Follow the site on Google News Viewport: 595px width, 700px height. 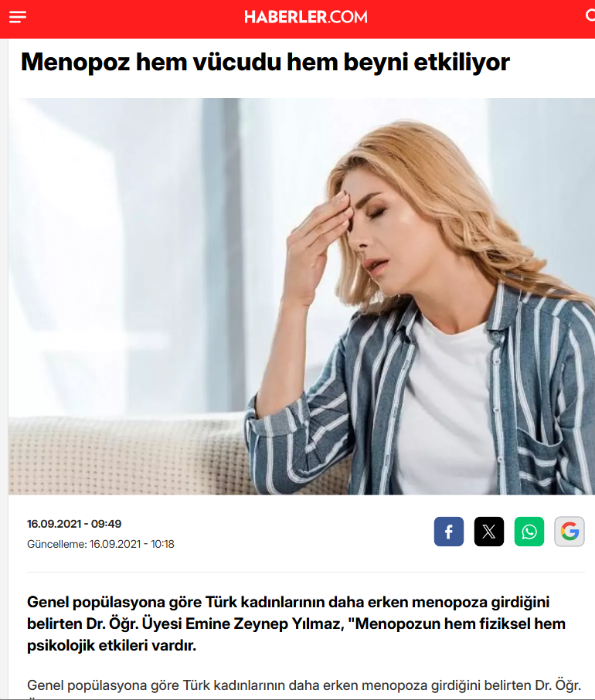(569, 532)
